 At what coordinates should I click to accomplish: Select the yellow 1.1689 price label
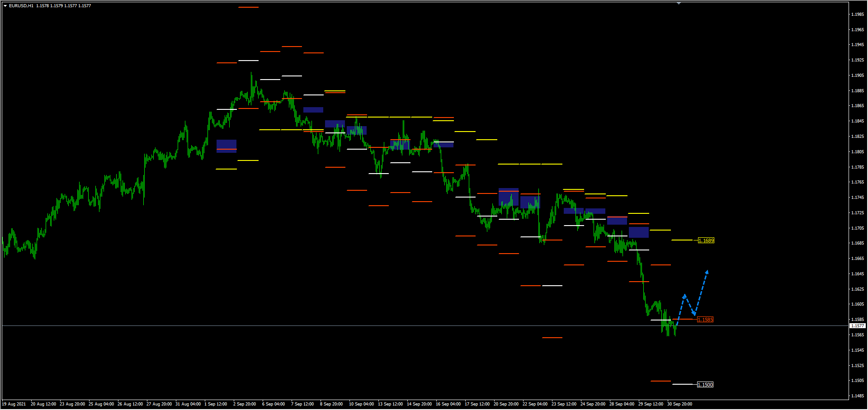[706, 240]
